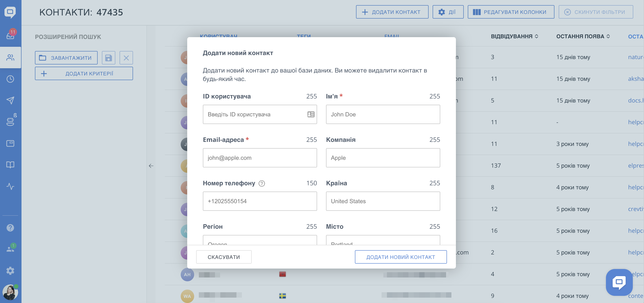The height and width of the screenshot is (303, 644).
Task: Click the phone number help tooltip icon
Action: (262, 184)
